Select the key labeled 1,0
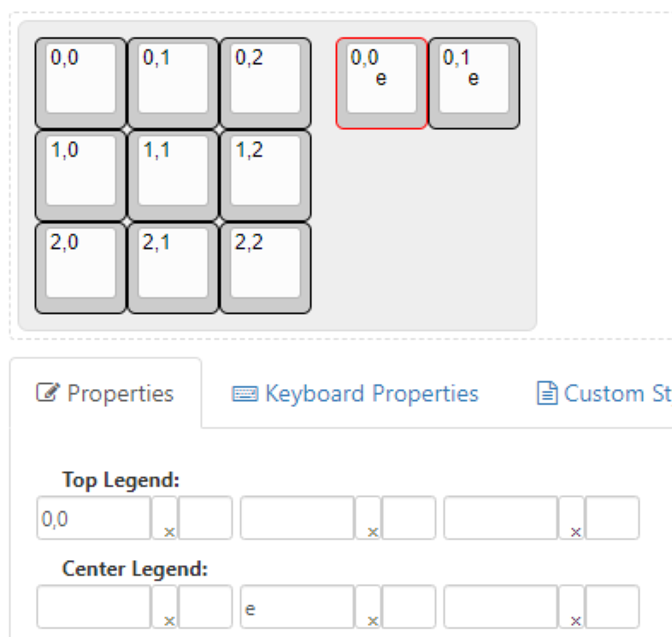The width and height of the screenshot is (672, 637). pos(80,175)
